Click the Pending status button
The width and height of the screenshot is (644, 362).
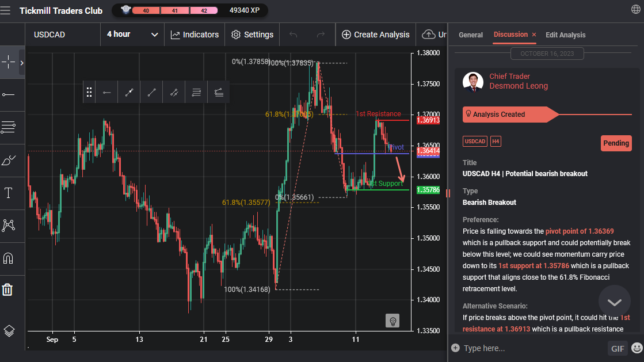pos(616,143)
